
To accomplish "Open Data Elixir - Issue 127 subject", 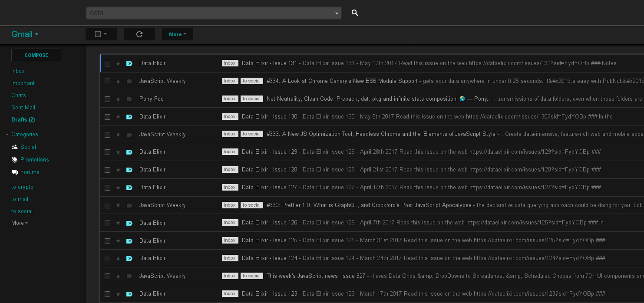I will click(x=270, y=188).
